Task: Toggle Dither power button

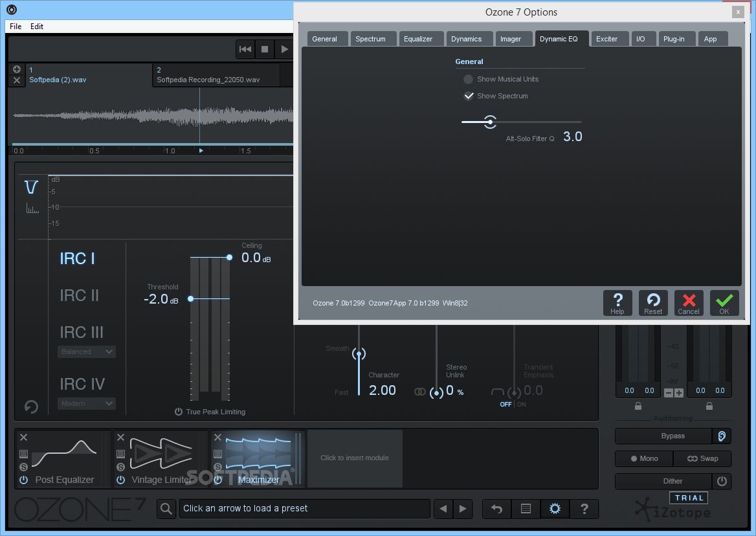Action: 722,481
